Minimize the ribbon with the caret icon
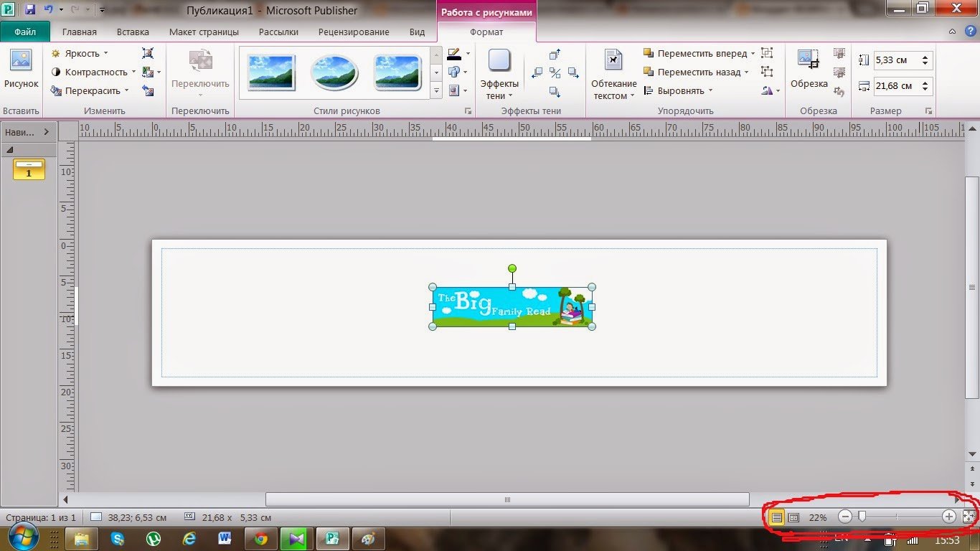 point(952,32)
